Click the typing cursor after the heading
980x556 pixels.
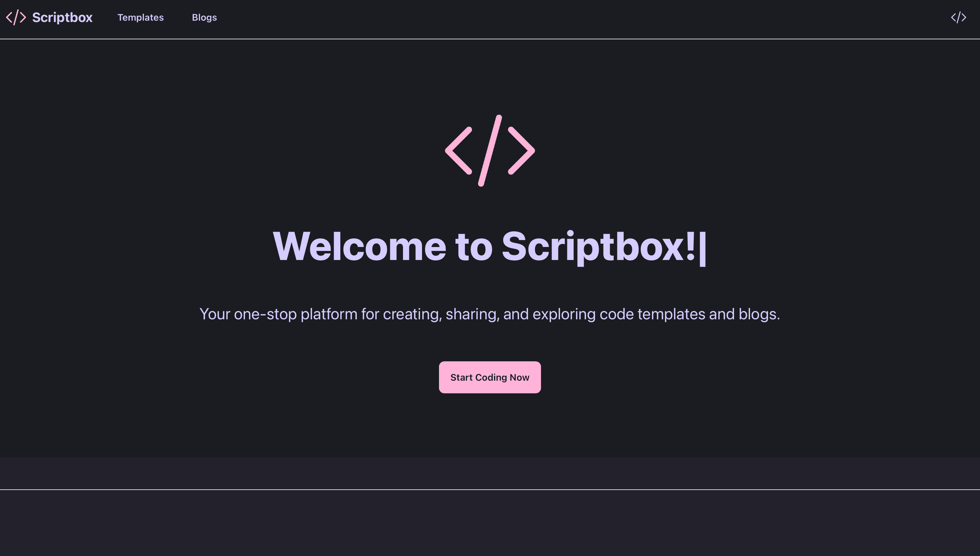[x=702, y=249]
